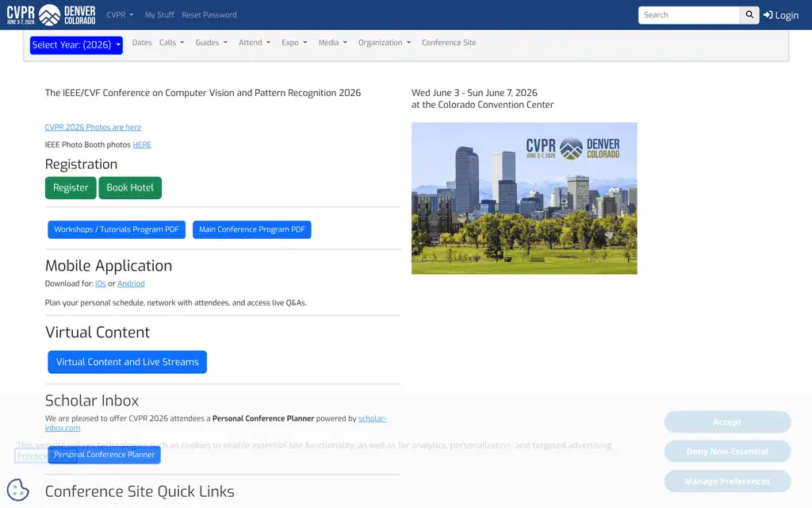Expand the CVPR dropdown in top bar
Screen dimensions: 812x508
point(120,15)
